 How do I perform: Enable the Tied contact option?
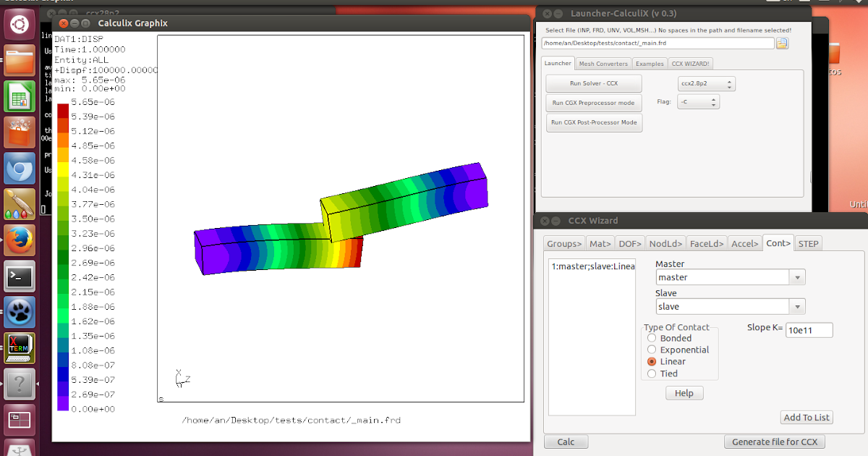click(652, 373)
